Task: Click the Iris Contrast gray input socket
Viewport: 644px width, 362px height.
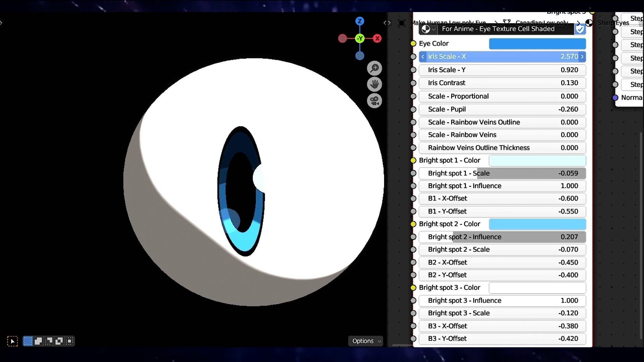Action: (413, 83)
